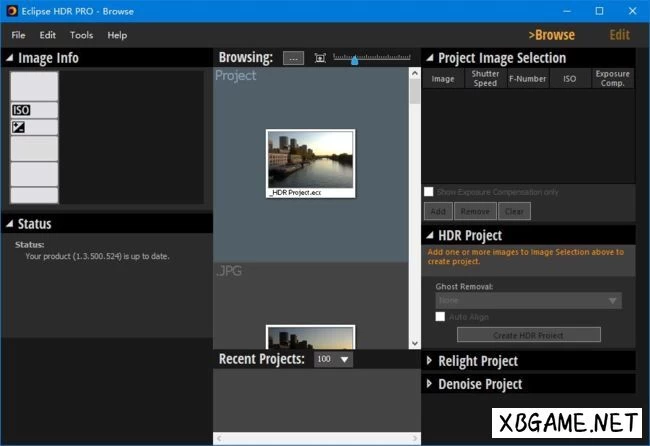This screenshot has height=446, width=650.
Task: Open the File menu
Action: [x=18, y=35]
